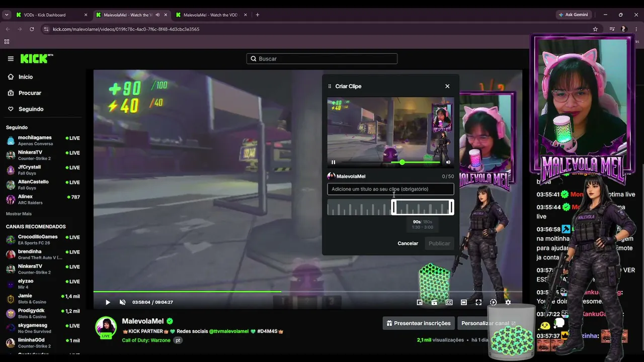
Task: Switch to VODs - Kick Dashboard tab
Action: point(52,15)
